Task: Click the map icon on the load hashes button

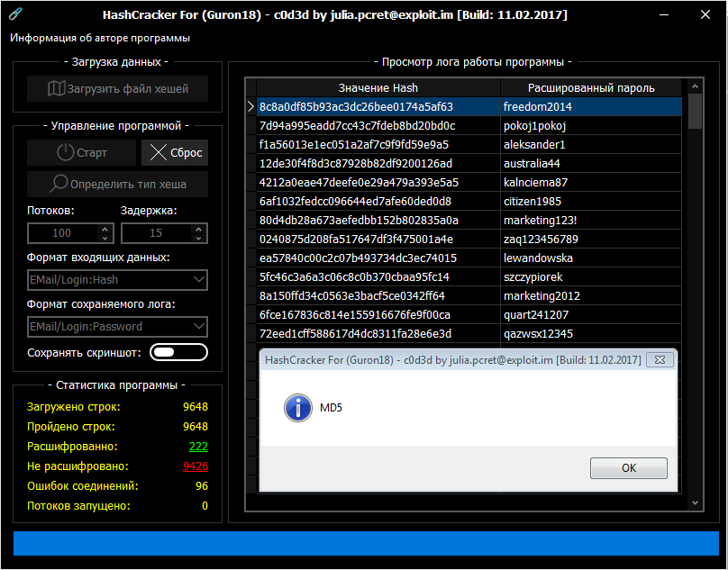Action: click(56, 88)
